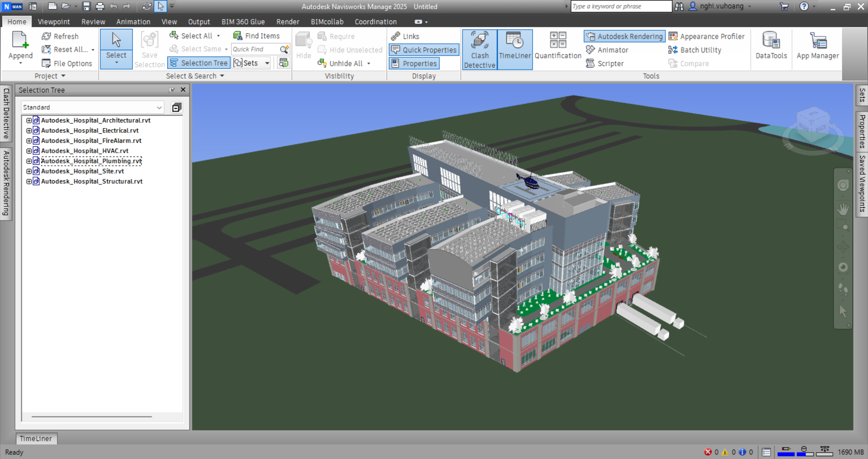This screenshot has width=868, height=459.
Task: Collapse all items in Selection Tree
Action: point(176,107)
